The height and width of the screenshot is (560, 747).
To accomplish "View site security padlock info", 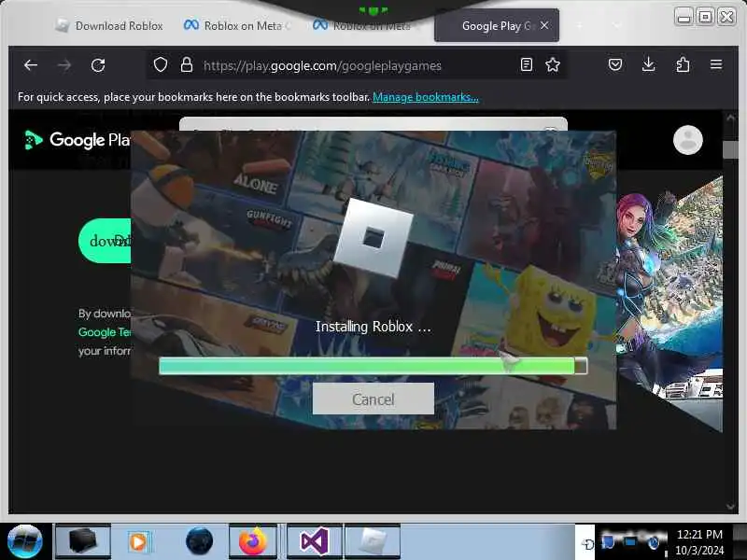I will 186,64.
